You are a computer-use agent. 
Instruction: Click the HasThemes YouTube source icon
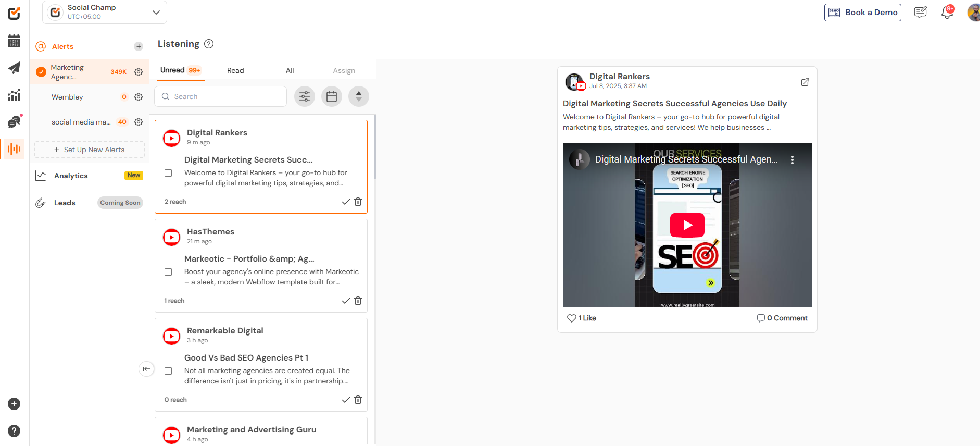(x=172, y=237)
